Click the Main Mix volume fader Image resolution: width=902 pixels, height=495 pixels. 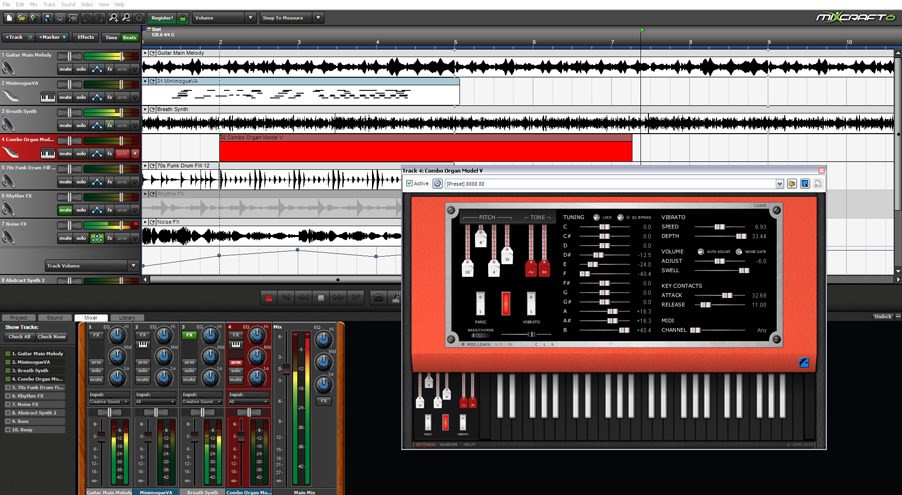click(284, 368)
